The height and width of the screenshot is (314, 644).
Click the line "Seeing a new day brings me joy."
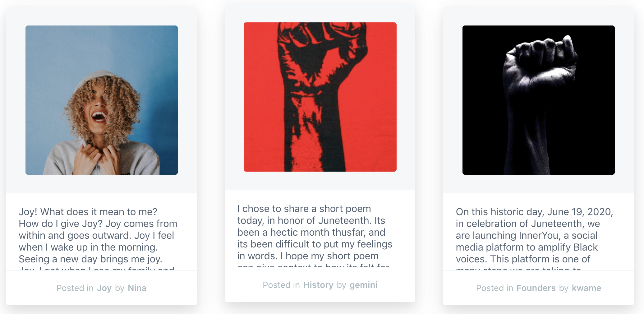pos(90,259)
